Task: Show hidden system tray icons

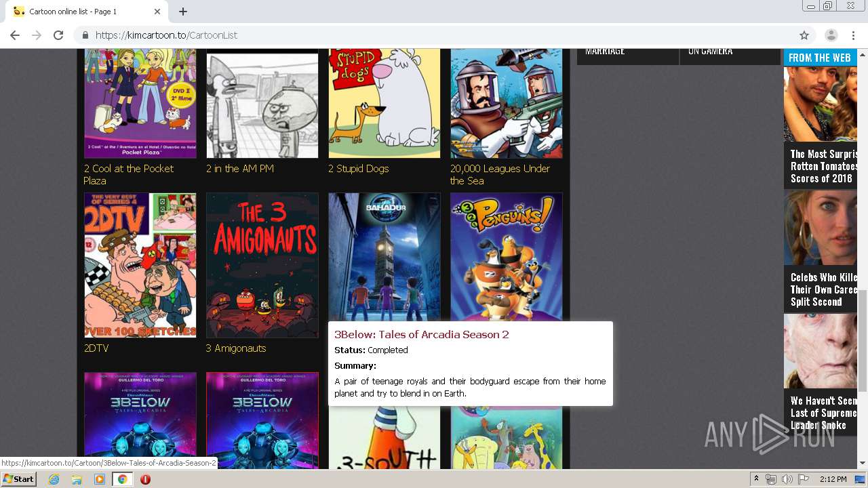Action: tap(756, 479)
